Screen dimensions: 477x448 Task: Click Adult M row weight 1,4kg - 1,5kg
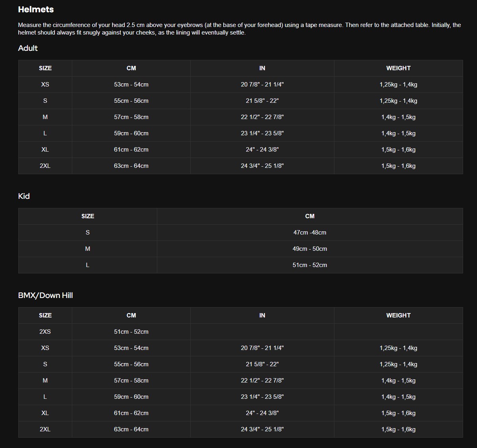398,117
